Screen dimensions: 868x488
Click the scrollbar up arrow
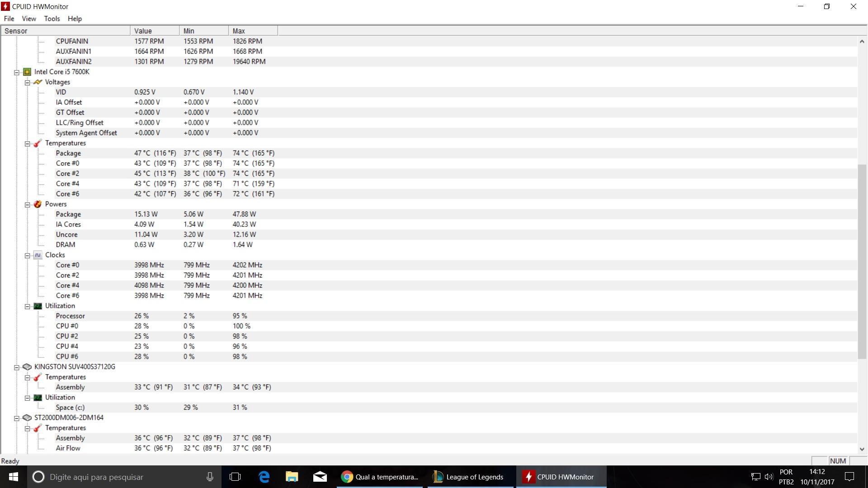coord(862,41)
